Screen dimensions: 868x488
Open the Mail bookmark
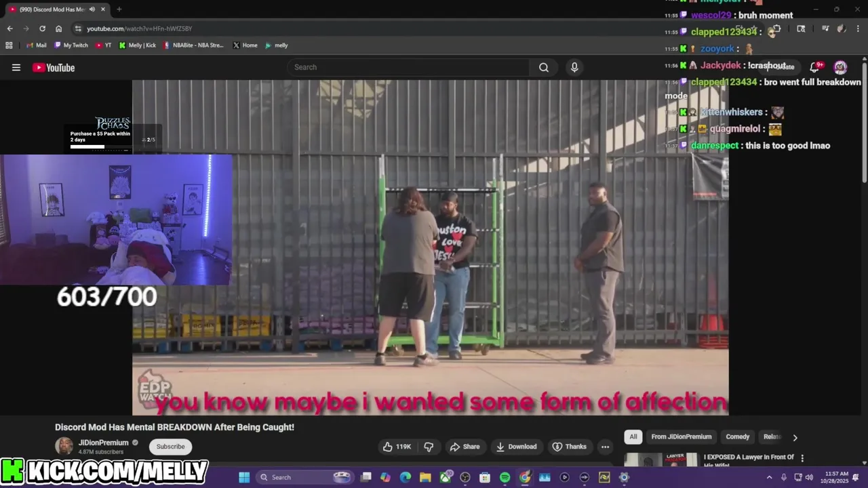[x=36, y=45]
